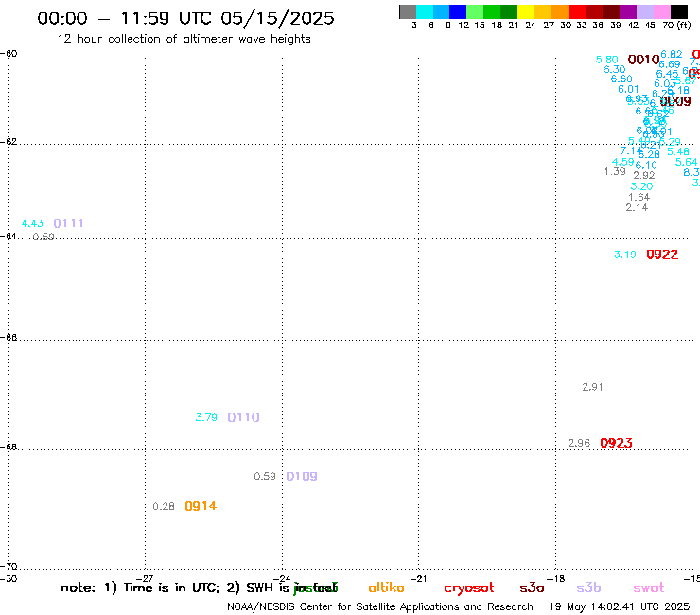The height and width of the screenshot is (615, 700).
Task: Click the gray wave height value '1.39'
Action: (615, 171)
